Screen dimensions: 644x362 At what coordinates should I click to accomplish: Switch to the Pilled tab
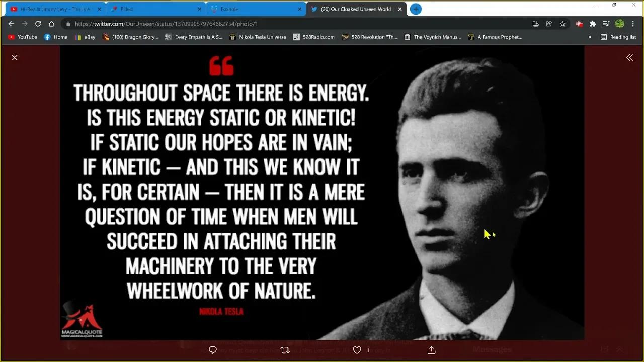[151, 9]
